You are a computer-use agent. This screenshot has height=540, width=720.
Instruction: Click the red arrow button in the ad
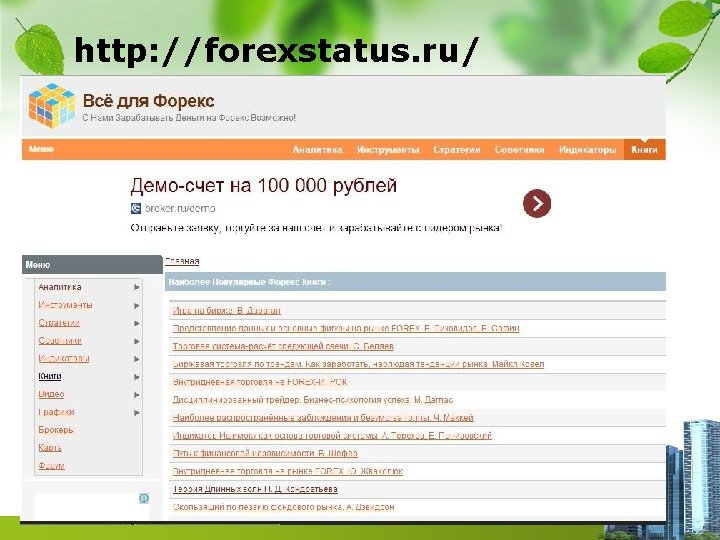pos(536,203)
